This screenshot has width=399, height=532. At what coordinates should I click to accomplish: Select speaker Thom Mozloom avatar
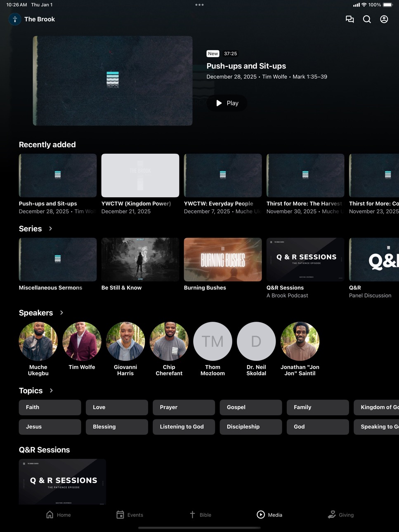pos(213,341)
